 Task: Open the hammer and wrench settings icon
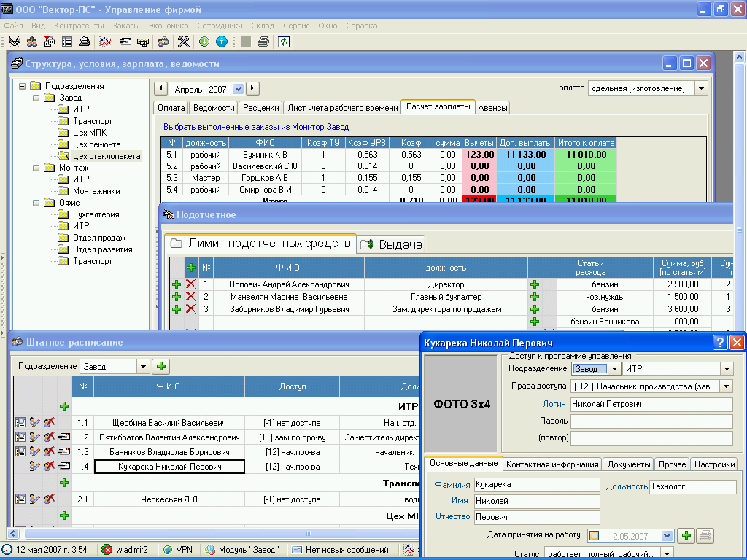(183, 42)
